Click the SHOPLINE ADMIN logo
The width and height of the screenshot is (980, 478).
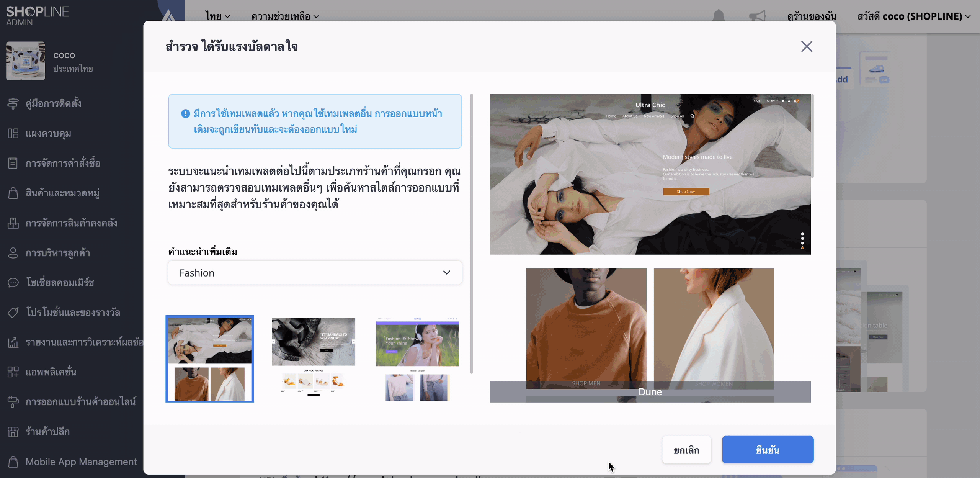click(x=37, y=16)
